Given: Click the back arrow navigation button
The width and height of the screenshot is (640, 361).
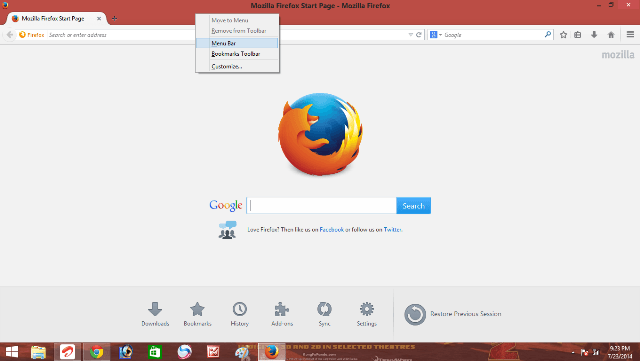Looking at the screenshot, I should (x=10, y=35).
